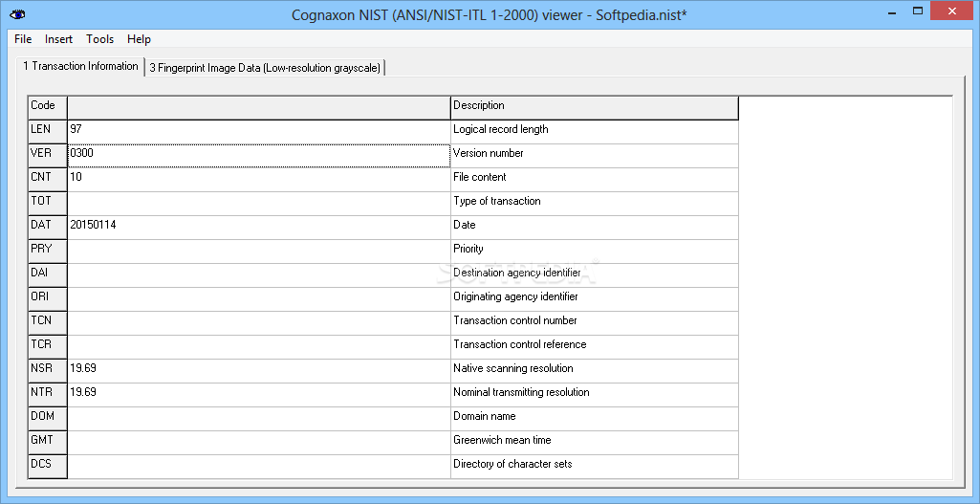Click the TCN value cell
Viewport: 980px width, 504px height.
point(259,323)
